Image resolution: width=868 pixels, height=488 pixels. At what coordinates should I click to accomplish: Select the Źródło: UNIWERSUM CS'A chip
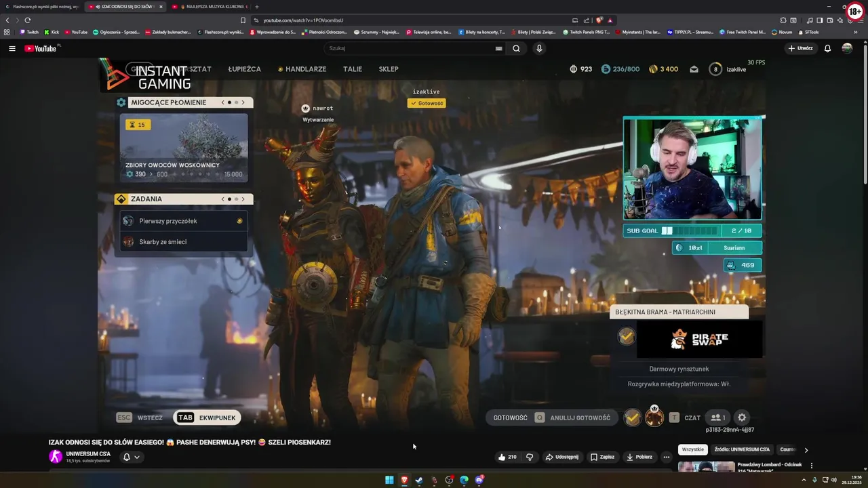742,449
